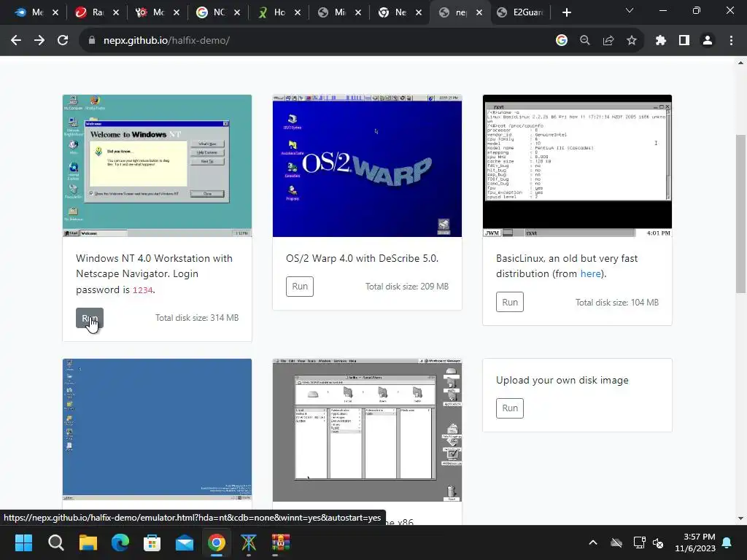Screen dimensions: 747x560
Task: Click the BasicLinux terminal screenshot thumbnail
Action: (x=578, y=166)
